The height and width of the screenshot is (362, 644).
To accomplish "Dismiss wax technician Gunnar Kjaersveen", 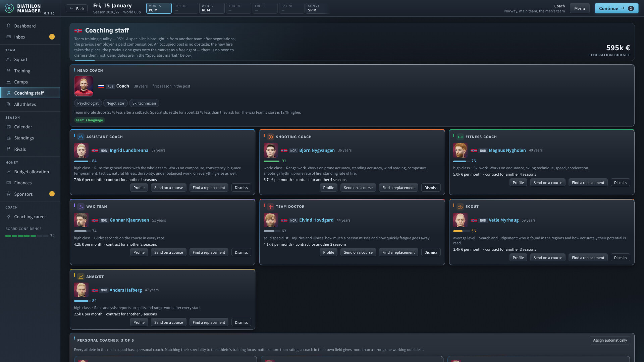I will [241, 252].
